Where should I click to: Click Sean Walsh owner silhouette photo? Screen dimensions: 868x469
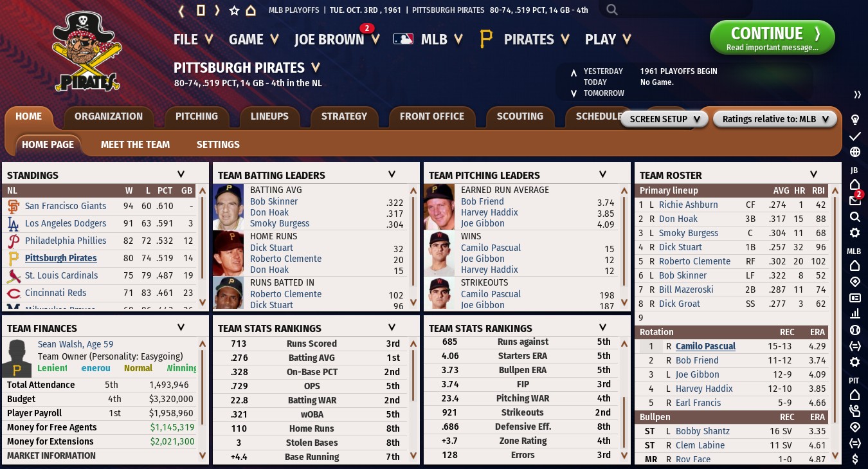pyautogui.click(x=17, y=358)
